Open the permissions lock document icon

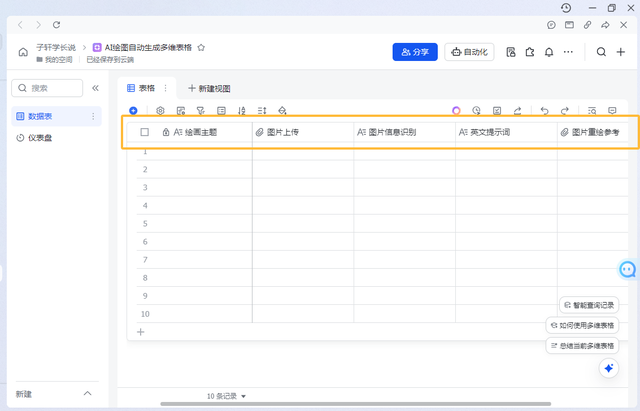point(511,52)
